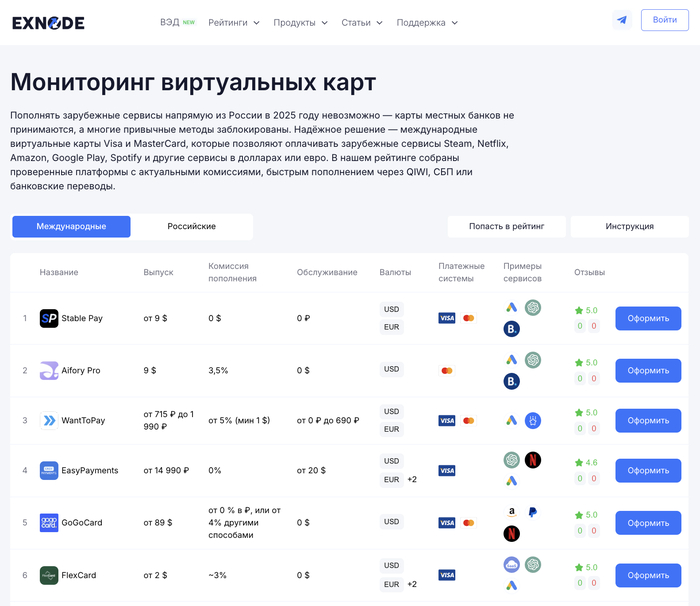Show +2 more currencies for EasyPayments
Image resolution: width=700 pixels, height=606 pixels.
click(412, 480)
